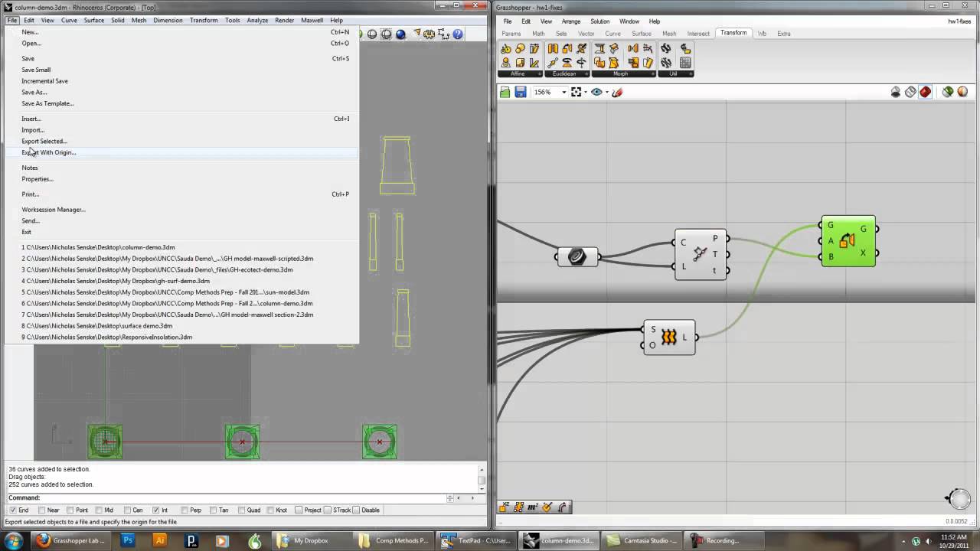Click the compass navigation widget on Grasshopper canvas
Screen dimensions: 980x551
pyautogui.click(x=958, y=498)
